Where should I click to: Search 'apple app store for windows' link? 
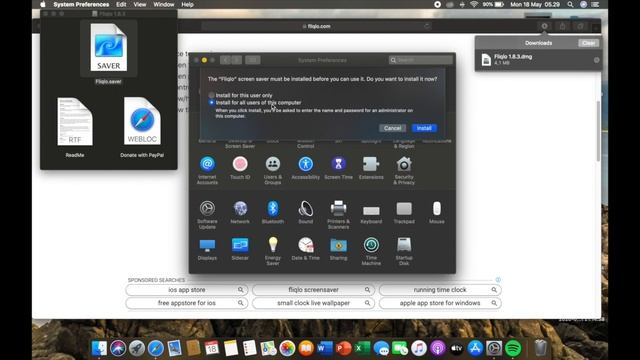[440, 303]
